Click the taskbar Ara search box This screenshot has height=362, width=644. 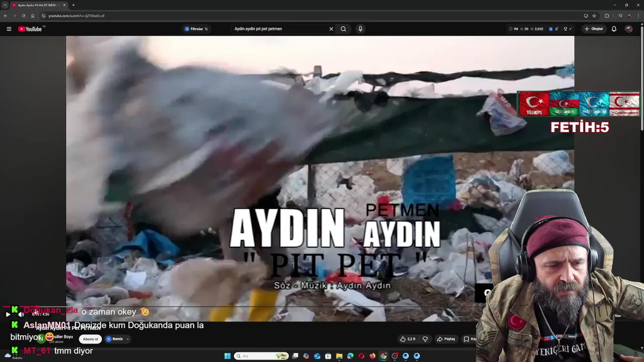coord(261,356)
